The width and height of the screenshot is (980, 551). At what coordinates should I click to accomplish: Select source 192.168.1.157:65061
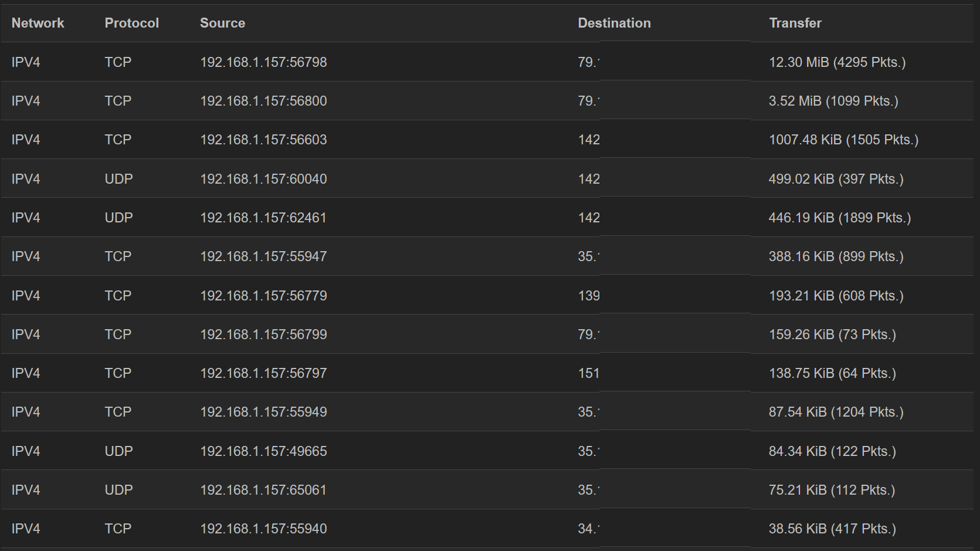[263, 490]
